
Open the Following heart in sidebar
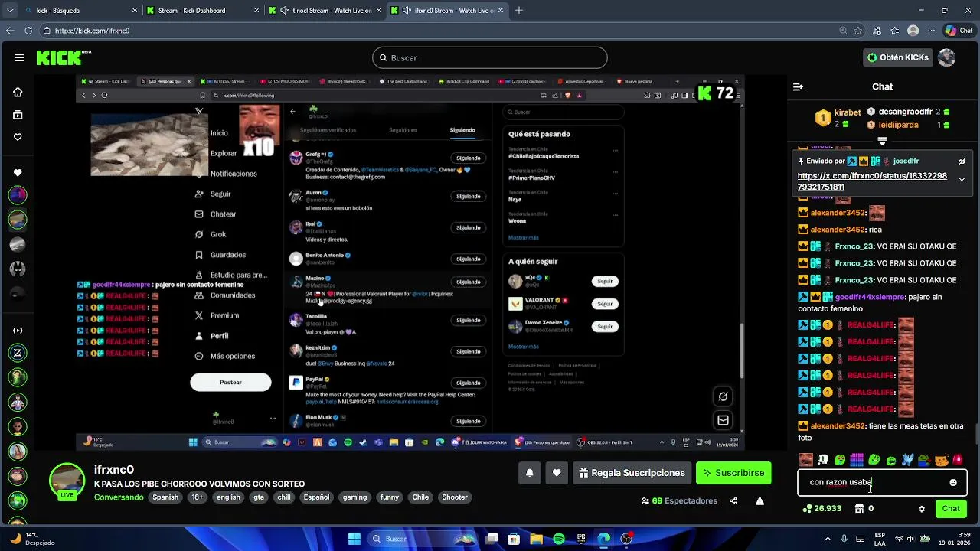point(18,137)
